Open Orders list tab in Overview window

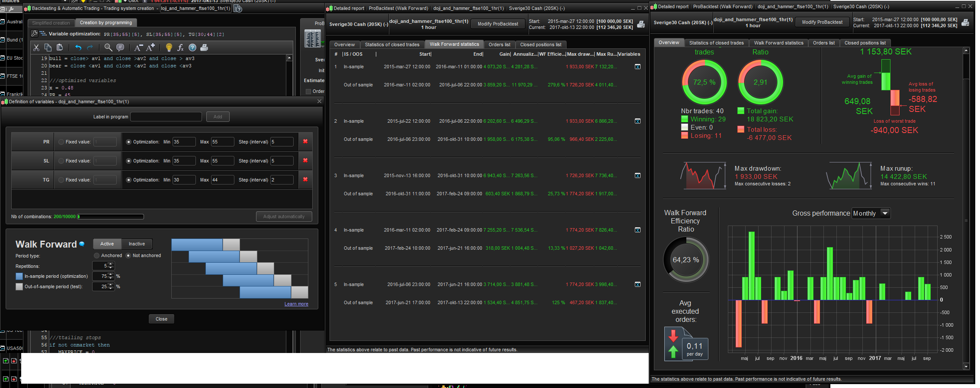(823, 43)
